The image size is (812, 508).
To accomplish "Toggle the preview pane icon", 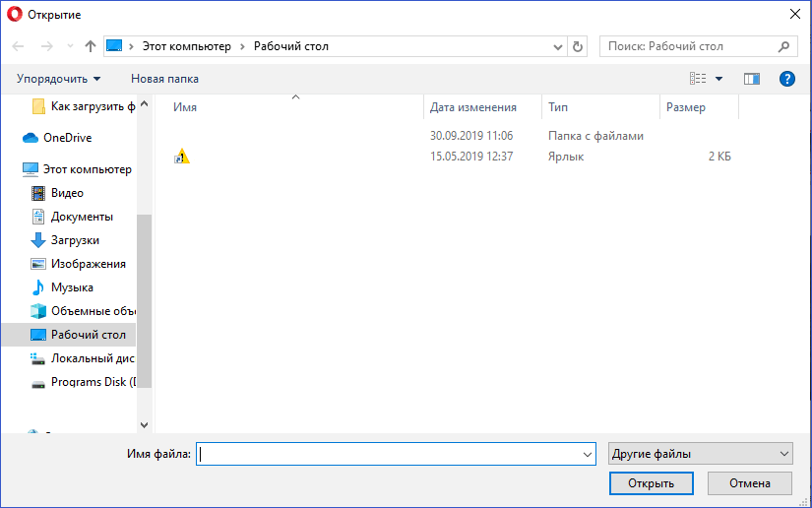I will [752, 79].
